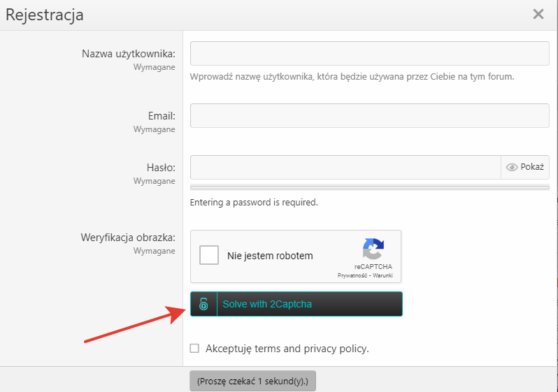Focus the Hasło password field
Viewport: 558px width, 392px height.
coord(345,168)
